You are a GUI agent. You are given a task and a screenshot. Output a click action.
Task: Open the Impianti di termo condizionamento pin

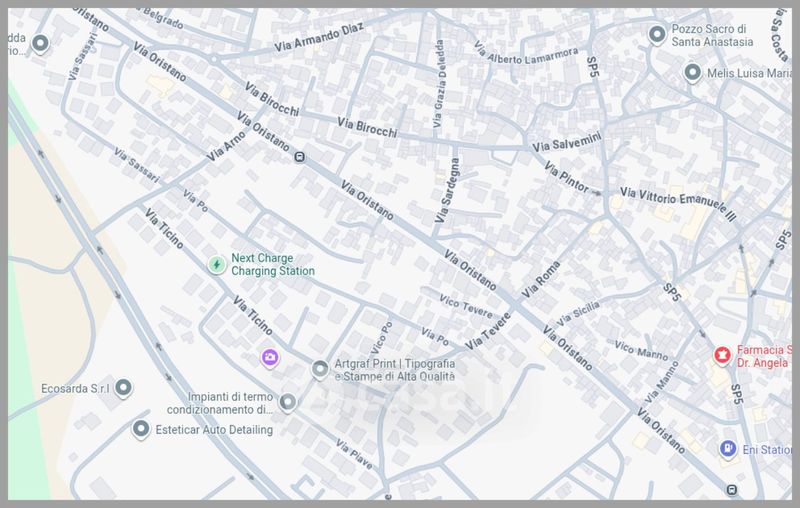pyautogui.click(x=288, y=402)
